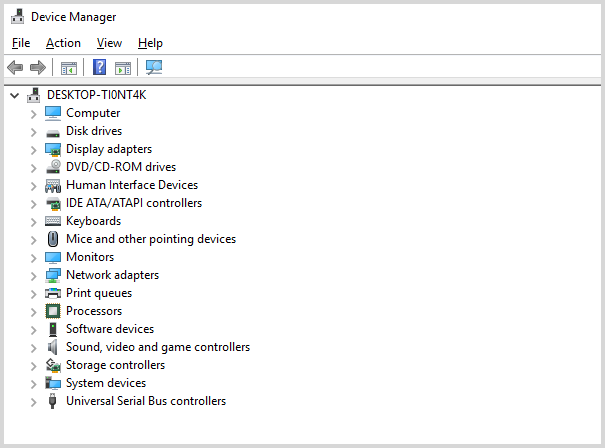Expand Universal Serial Bus controllers
605x448 pixels.
(34, 402)
